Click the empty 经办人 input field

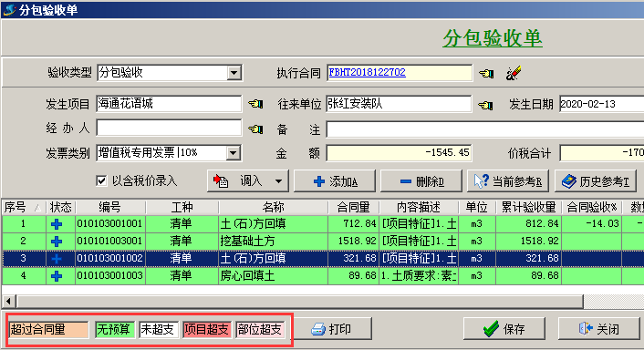click(169, 128)
